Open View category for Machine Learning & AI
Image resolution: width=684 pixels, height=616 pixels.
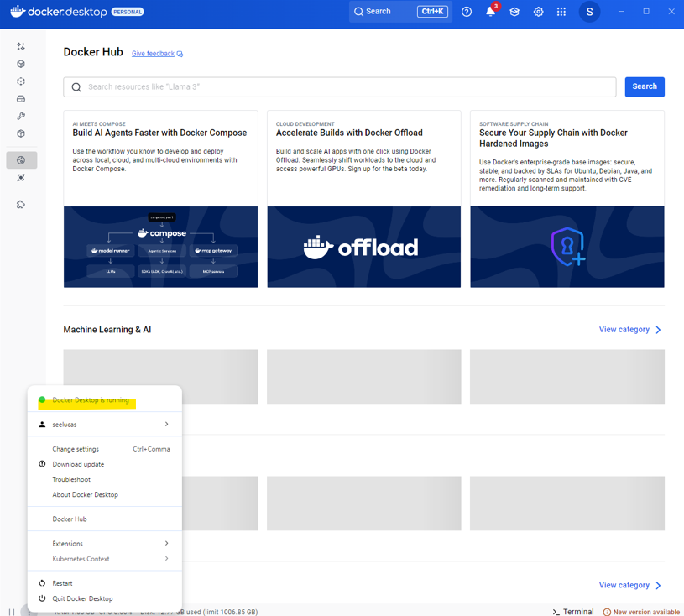[625, 329]
